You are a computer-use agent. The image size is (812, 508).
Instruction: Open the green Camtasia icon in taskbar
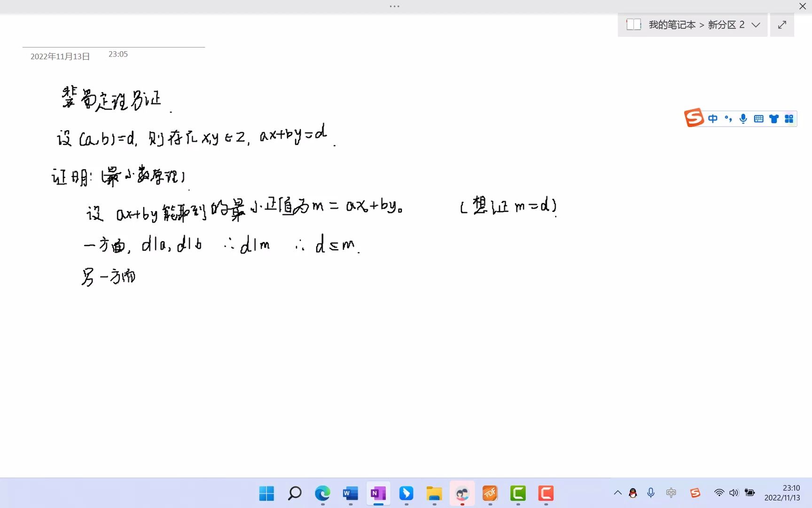pyautogui.click(x=518, y=493)
